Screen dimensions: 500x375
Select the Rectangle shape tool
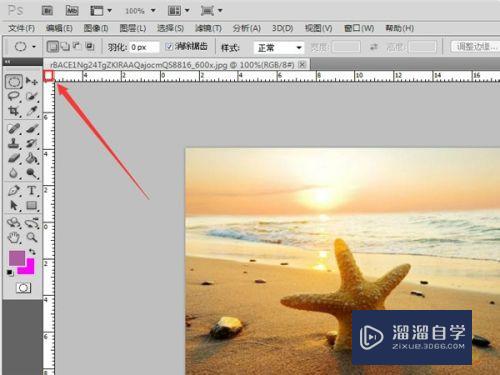pyautogui.click(x=32, y=205)
